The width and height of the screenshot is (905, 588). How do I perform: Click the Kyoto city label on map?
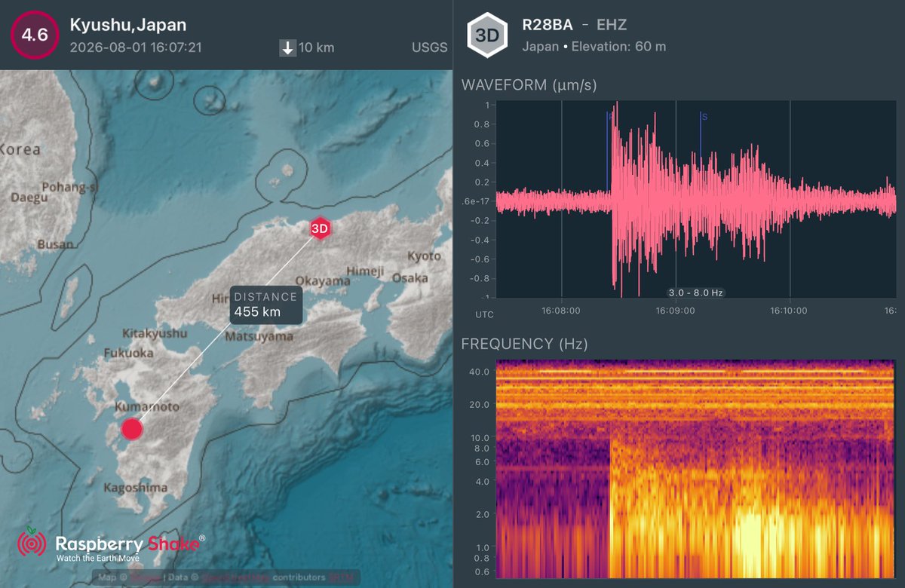424,256
